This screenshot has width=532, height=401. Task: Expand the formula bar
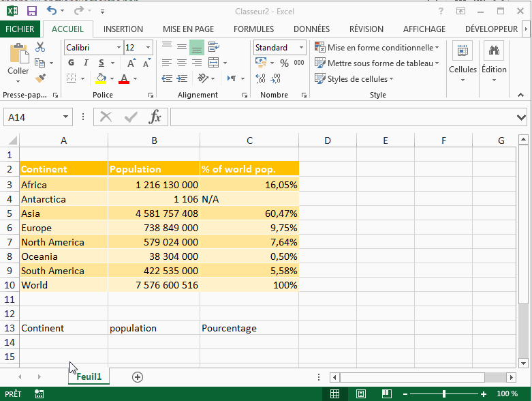pos(521,117)
